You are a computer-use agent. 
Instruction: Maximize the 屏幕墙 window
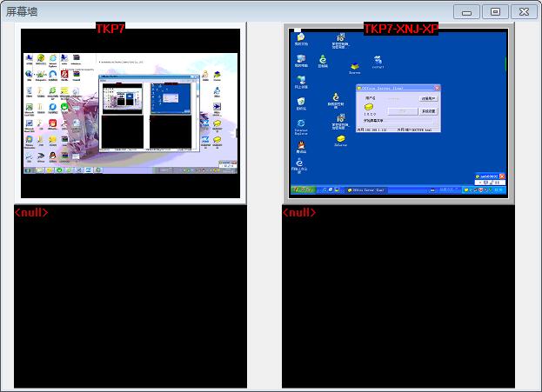(x=495, y=12)
